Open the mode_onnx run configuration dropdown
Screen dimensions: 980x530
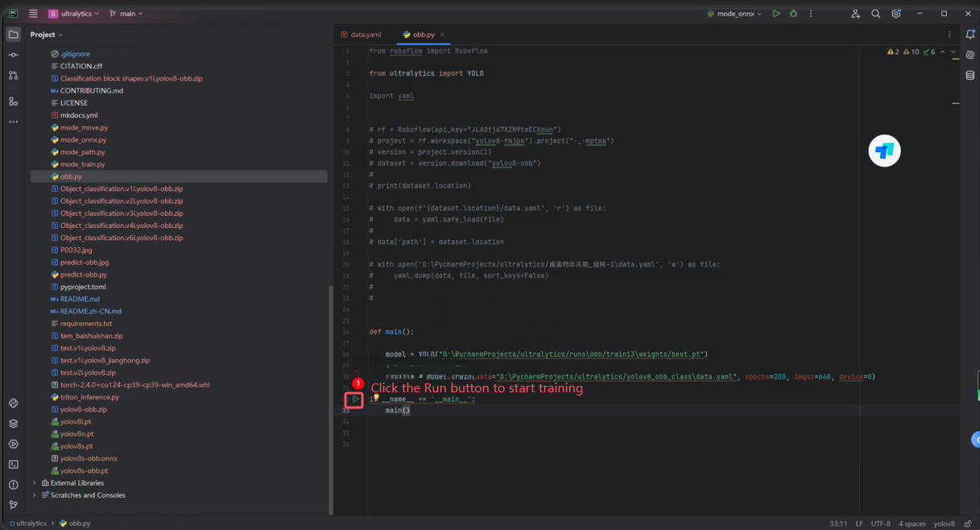click(734, 14)
